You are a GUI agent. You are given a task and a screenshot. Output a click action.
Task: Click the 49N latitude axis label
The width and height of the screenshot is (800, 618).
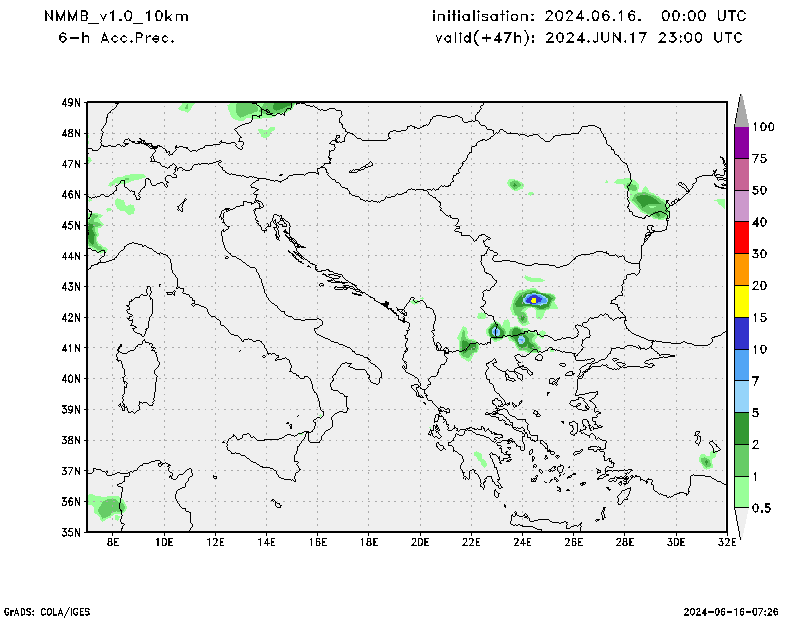coord(71,102)
